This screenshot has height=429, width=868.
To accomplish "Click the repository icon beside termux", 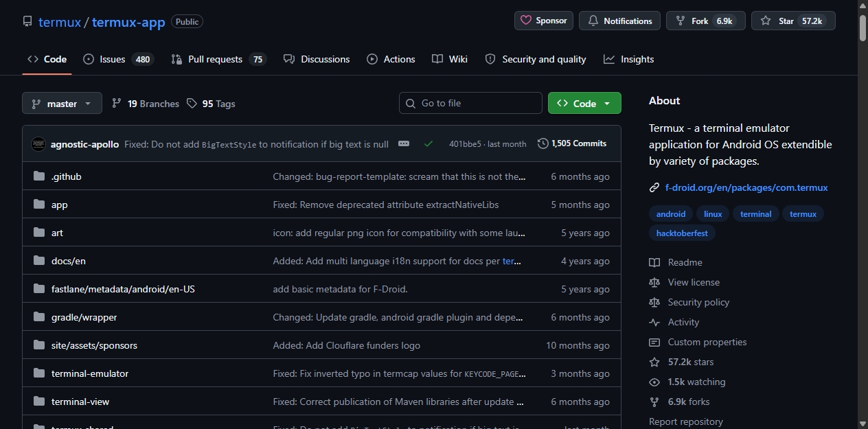I will pyautogui.click(x=27, y=22).
